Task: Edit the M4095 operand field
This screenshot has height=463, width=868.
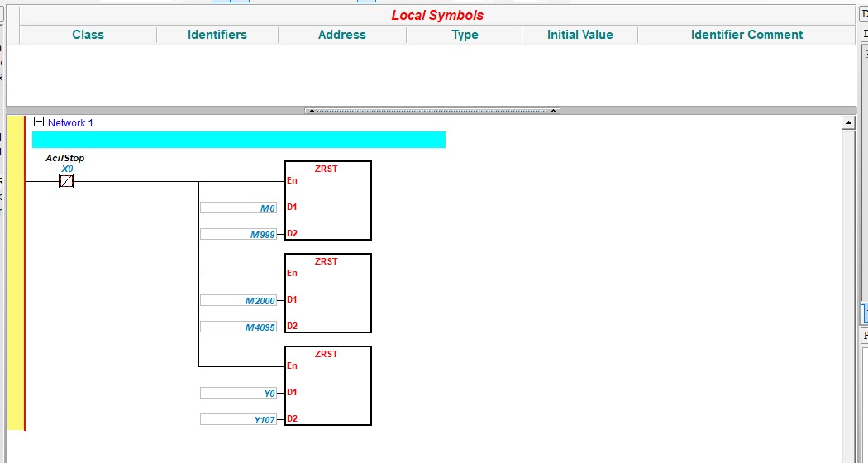Action: 239,327
